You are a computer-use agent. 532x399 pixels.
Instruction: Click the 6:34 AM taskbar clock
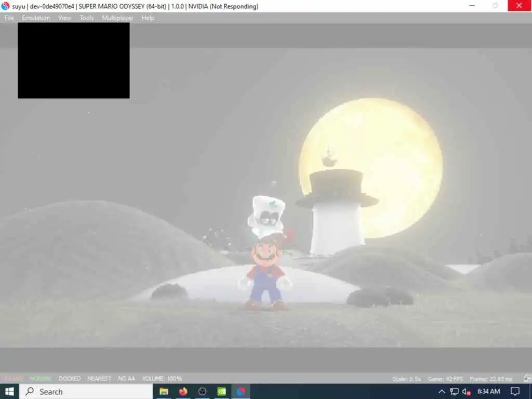coord(488,392)
